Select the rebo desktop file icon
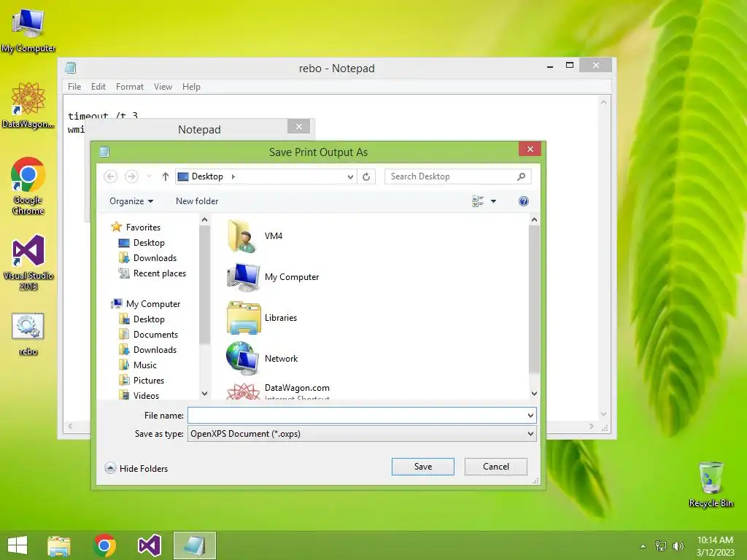Screen dimensions: 747x560 (28, 334)
